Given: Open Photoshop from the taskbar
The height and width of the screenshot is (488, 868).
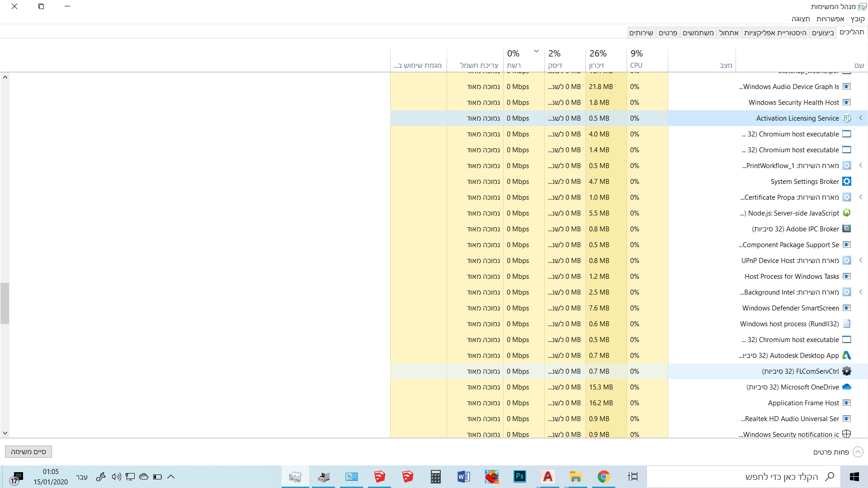Looking at the screenshot, I should 519,477.
